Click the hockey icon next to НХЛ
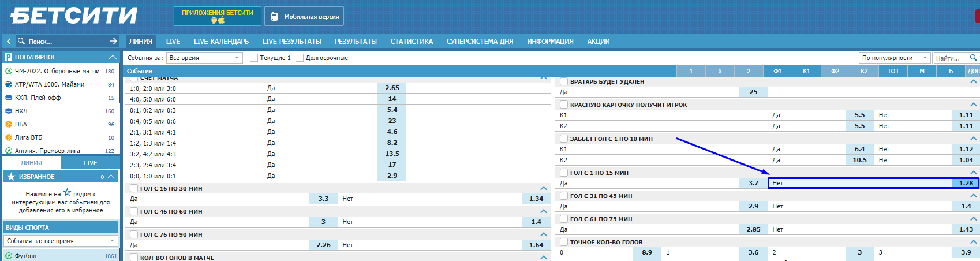The image size is (980, 261). [9, 111]
